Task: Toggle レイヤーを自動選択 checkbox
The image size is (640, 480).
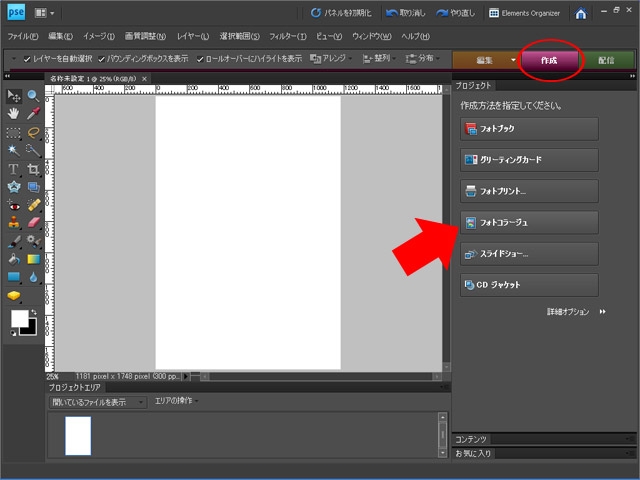Action: coord(27,60)
